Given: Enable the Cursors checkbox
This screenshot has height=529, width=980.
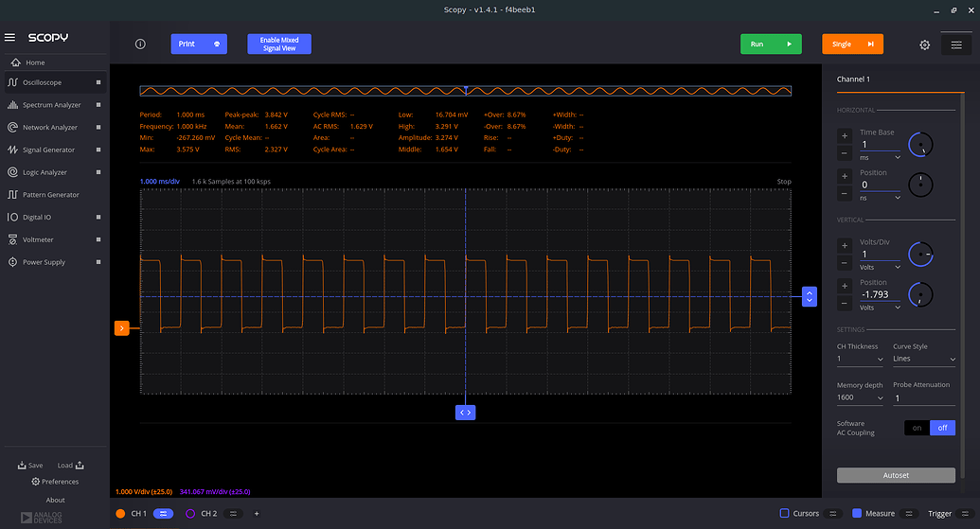Looking at the screenshot, I should (784, 513).
